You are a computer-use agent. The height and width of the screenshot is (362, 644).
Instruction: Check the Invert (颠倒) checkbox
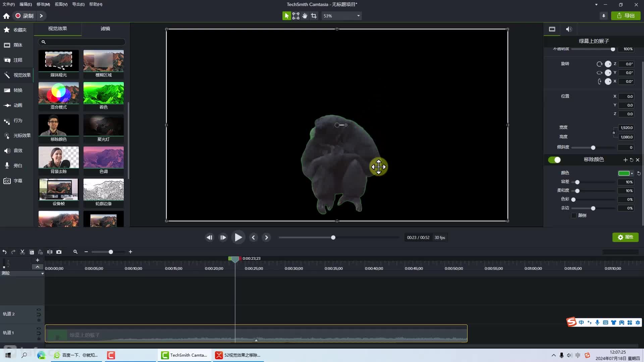point(574,216)
